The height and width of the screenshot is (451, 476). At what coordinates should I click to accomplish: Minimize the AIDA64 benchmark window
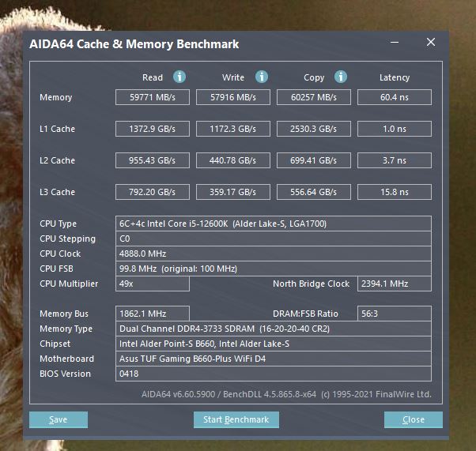point(395,42)
